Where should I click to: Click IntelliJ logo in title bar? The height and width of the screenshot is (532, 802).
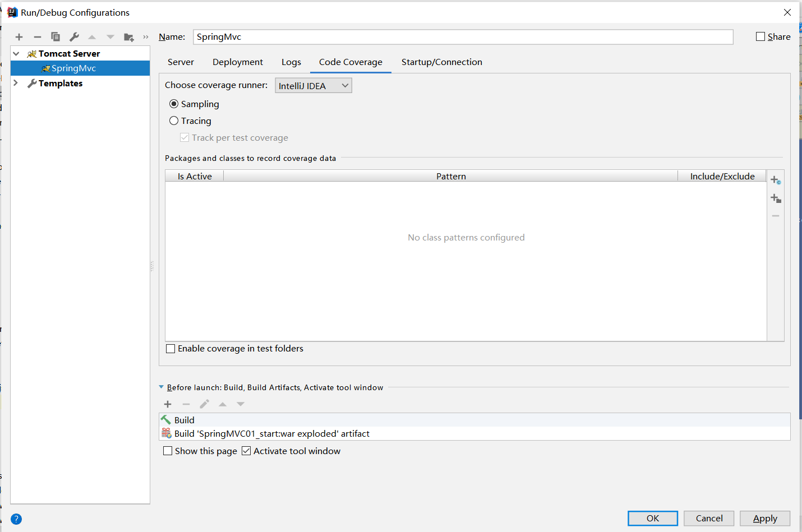12,12
